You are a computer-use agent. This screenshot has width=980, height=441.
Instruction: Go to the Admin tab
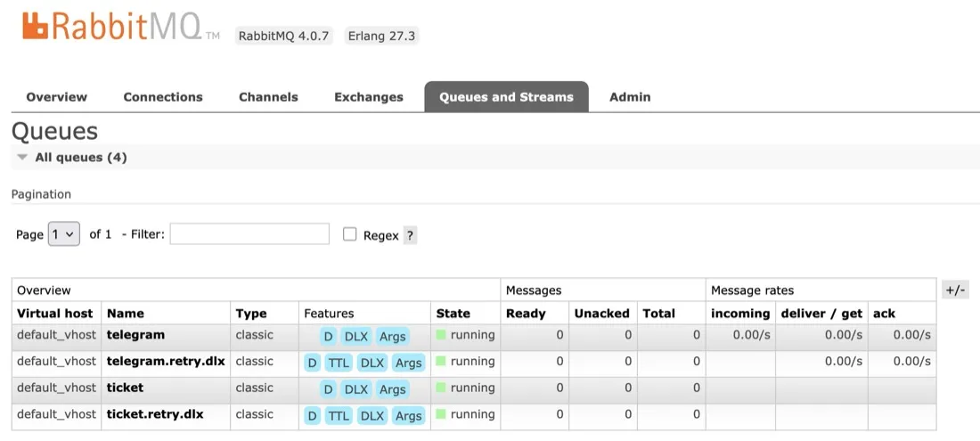[x=630, y=97]
